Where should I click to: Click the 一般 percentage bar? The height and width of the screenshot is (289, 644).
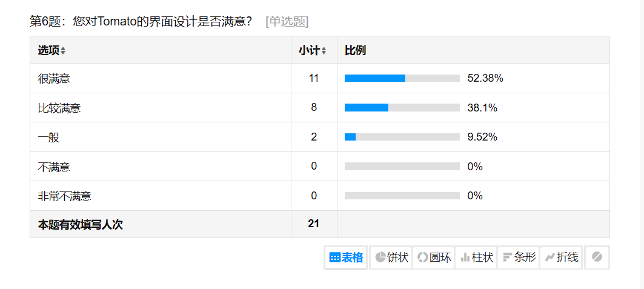[x=402, y=137]
